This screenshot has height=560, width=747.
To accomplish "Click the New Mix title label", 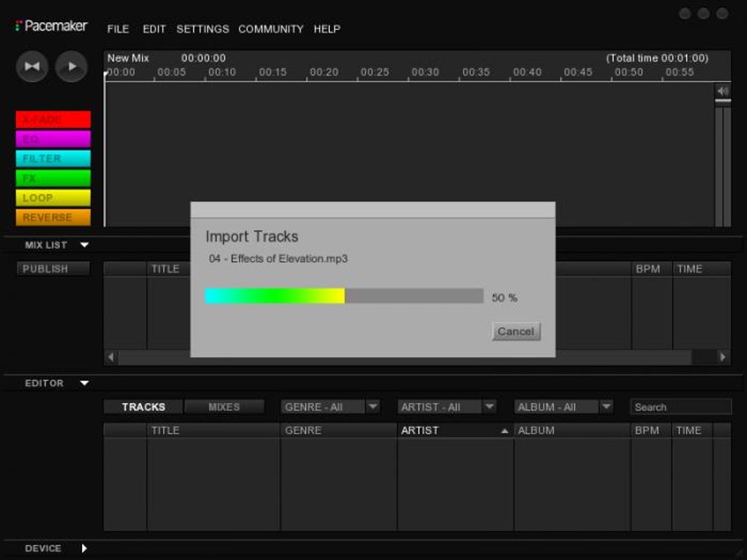I will [x=127, y=58].
